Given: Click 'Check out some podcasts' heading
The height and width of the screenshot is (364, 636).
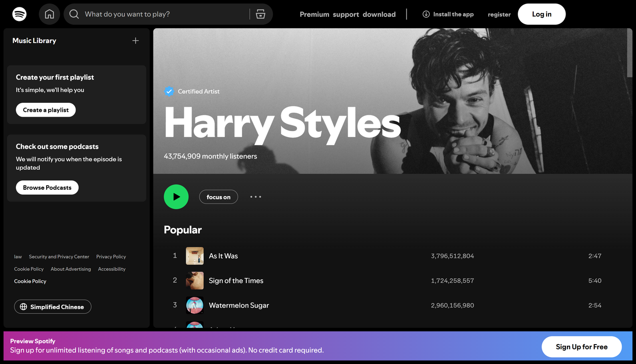Looking at the screenshot, I should point(57,146).
